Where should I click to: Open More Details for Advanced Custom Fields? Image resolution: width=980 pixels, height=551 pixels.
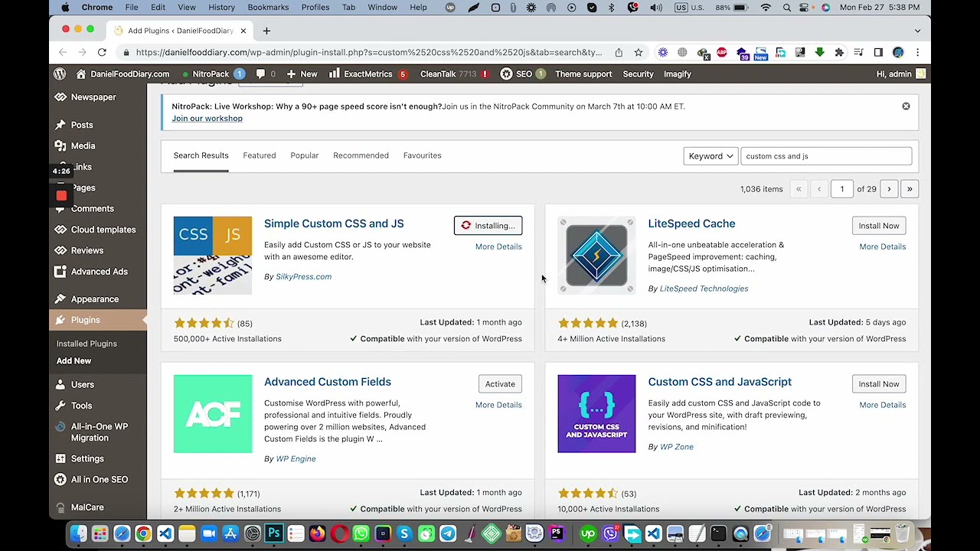tap(498, 405)
